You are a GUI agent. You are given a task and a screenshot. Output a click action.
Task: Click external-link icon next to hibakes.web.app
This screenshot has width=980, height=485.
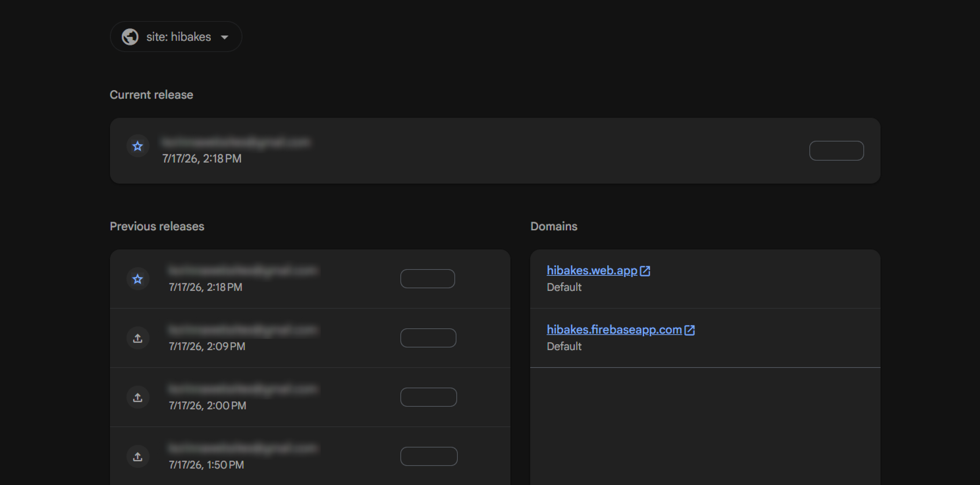pos(645,271)
